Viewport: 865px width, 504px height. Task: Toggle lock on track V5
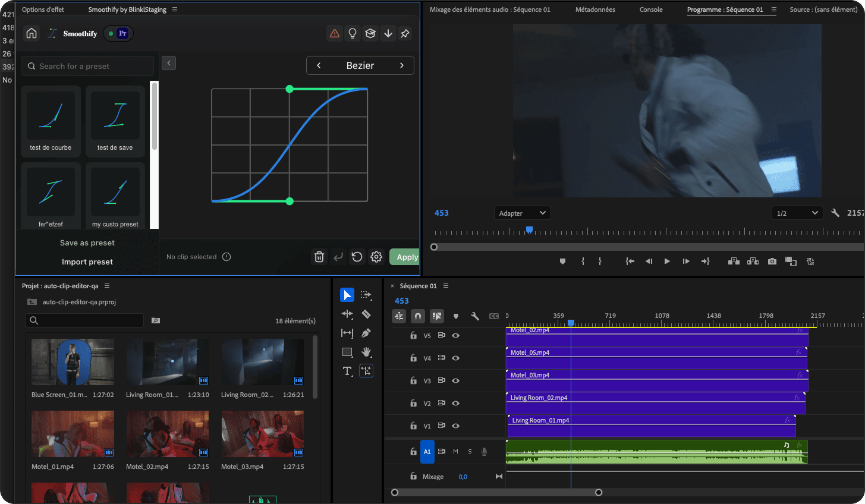(413, 336)
